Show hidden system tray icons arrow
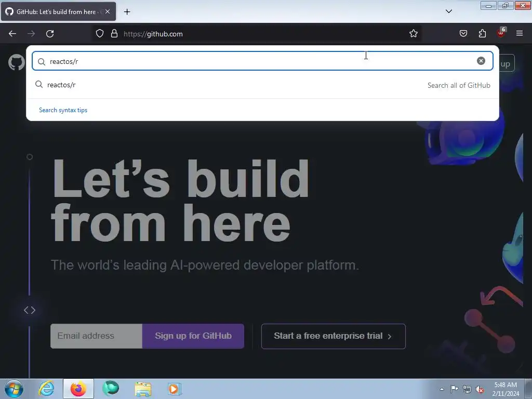 (x=442, y=389)
